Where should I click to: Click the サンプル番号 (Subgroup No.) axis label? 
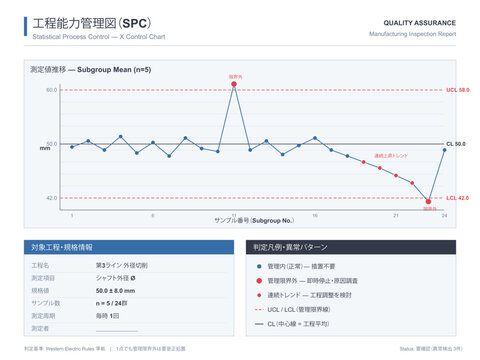[254, 220]
